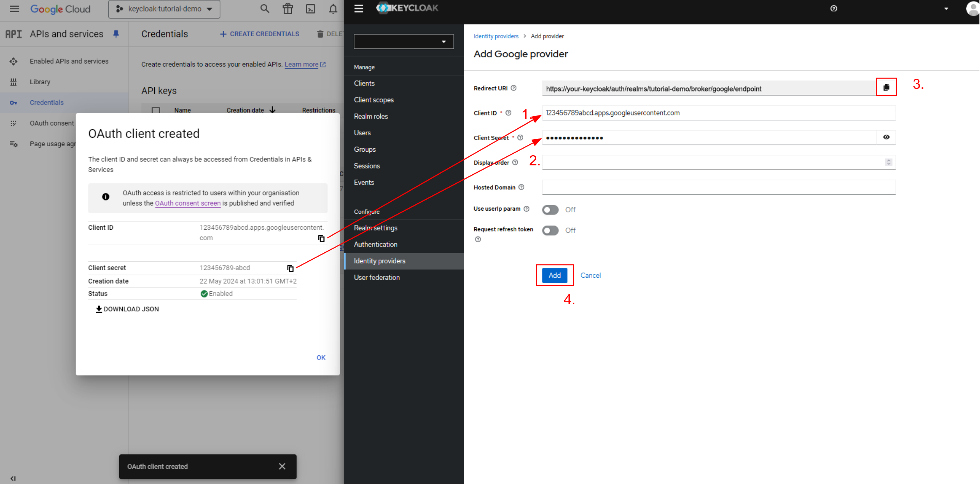Image resolution: width=980 pixels, height=484 pixels.
Task: Expand the Display order stepper field
Action: pos(888,162)
